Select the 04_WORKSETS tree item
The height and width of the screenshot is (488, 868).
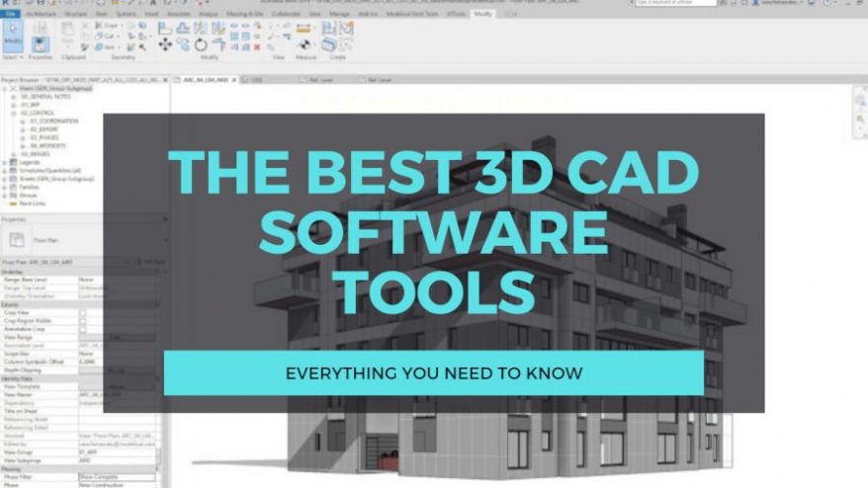[48, 146]
